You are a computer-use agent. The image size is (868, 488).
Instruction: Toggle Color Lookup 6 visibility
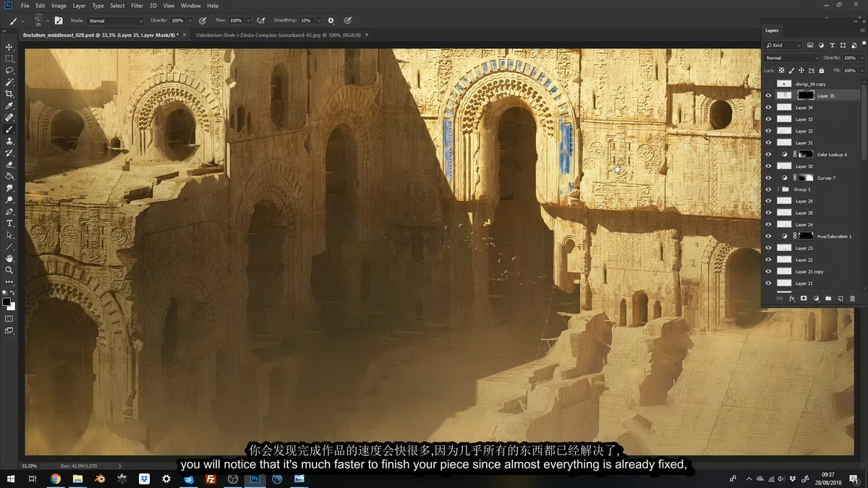(768, 154)
